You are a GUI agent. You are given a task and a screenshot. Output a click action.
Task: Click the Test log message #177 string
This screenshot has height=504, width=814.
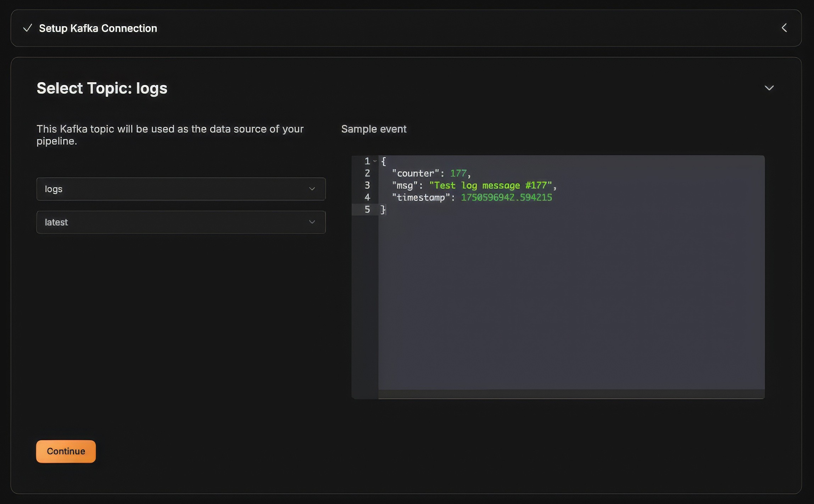click(x=491, y=185)
